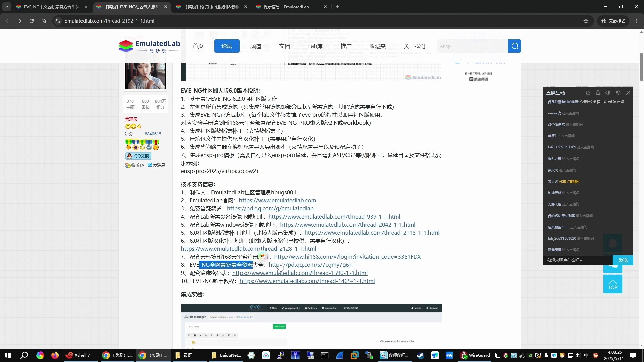Open the thread-2042-1-1.html windows image link

pos(348,225)
